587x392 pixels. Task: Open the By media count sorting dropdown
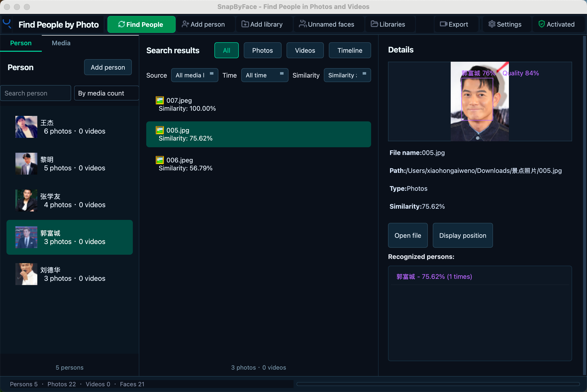(106, 93)
